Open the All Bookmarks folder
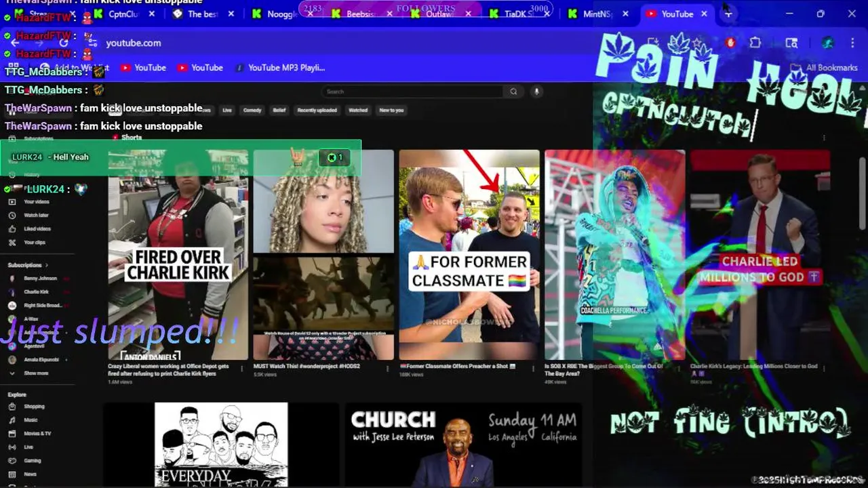Screen dimensions: 868x488 (825, 67)
